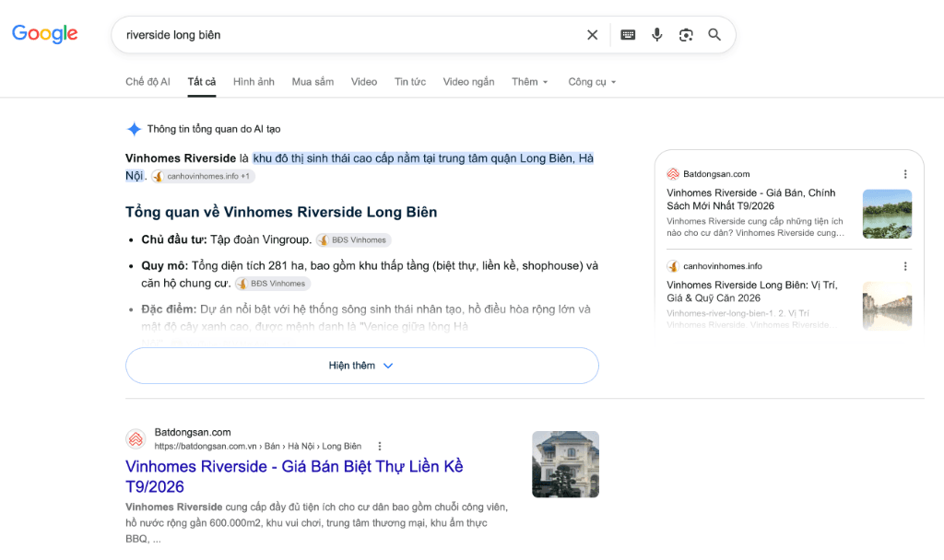Open Vinhomes Riverside - Giá Bán Biệt Thự Liền Kề result
The height and width of the screenshot is (560, 944).
pyautogui.click(x=294, y=476)
